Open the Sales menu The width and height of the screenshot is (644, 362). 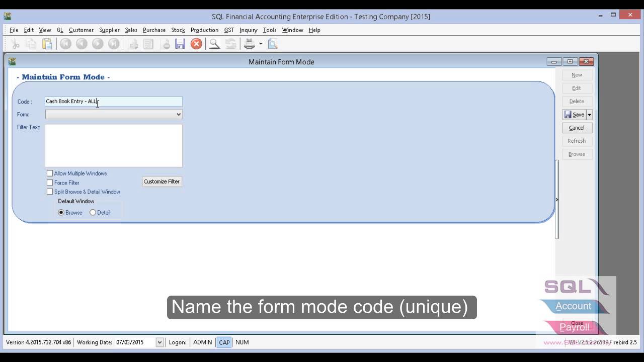[x=131, y=30]
